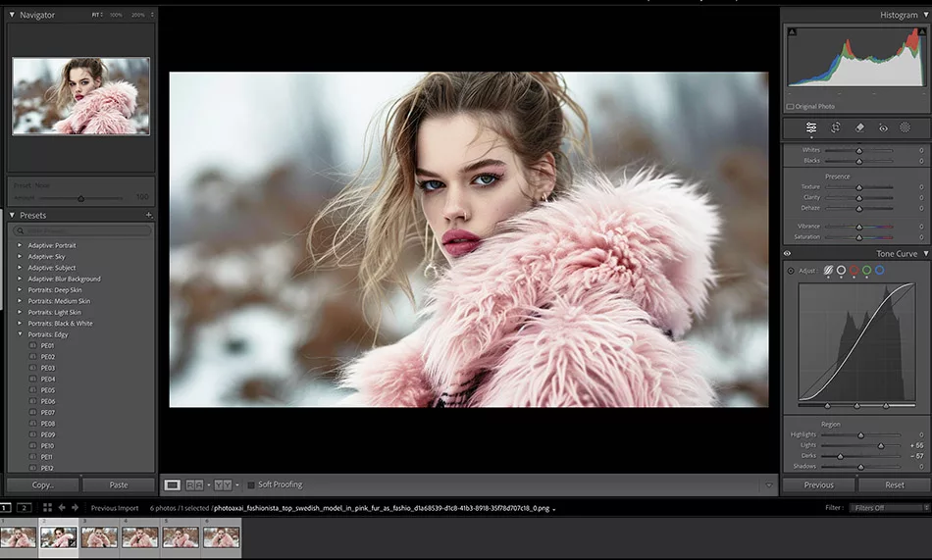Select the Edit sliders tool
This screenshot has width=932, height=560.
tap(811, 127)
